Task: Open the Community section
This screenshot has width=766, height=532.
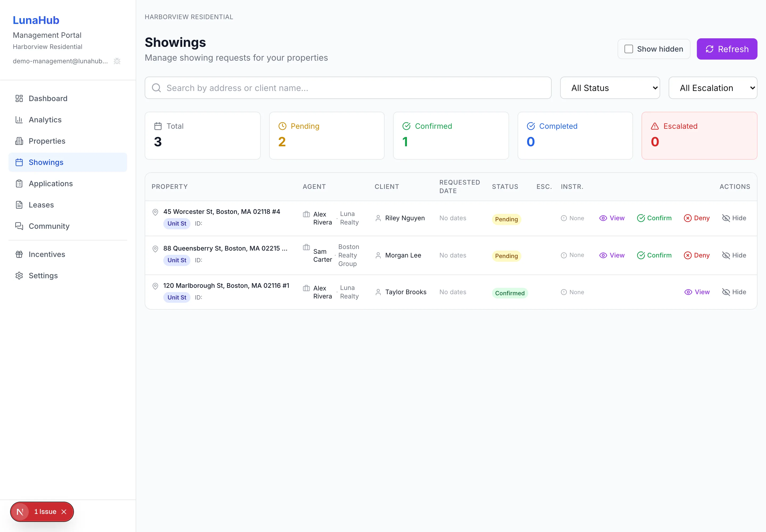Action: click(x=68, y=226)
